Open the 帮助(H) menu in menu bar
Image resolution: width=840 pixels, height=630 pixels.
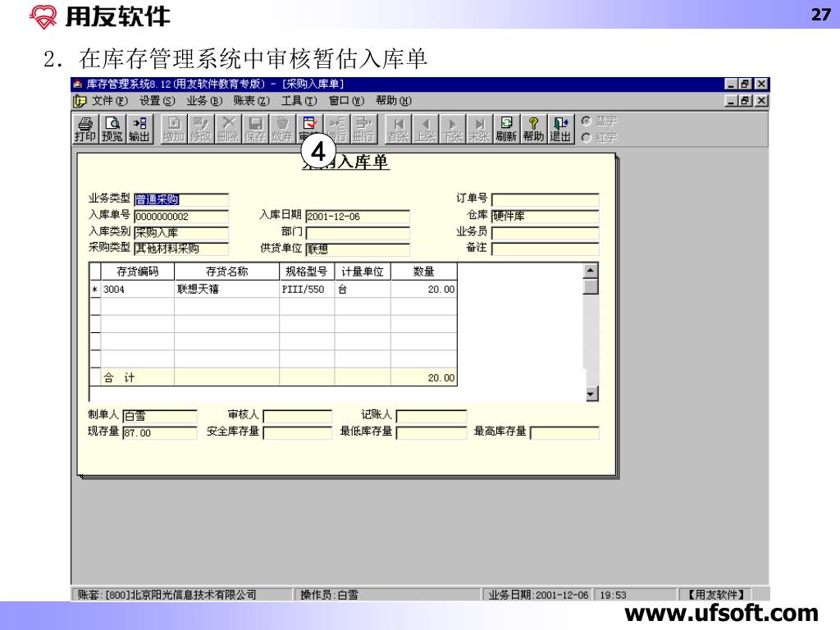[393, 101]
